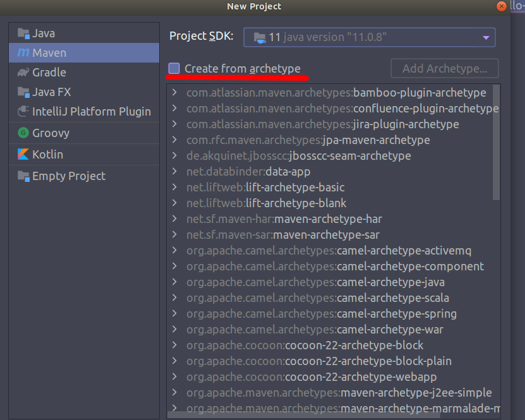
Task: Select the cocoon-22-archetype-webapp row text
Action: point(311,377)
